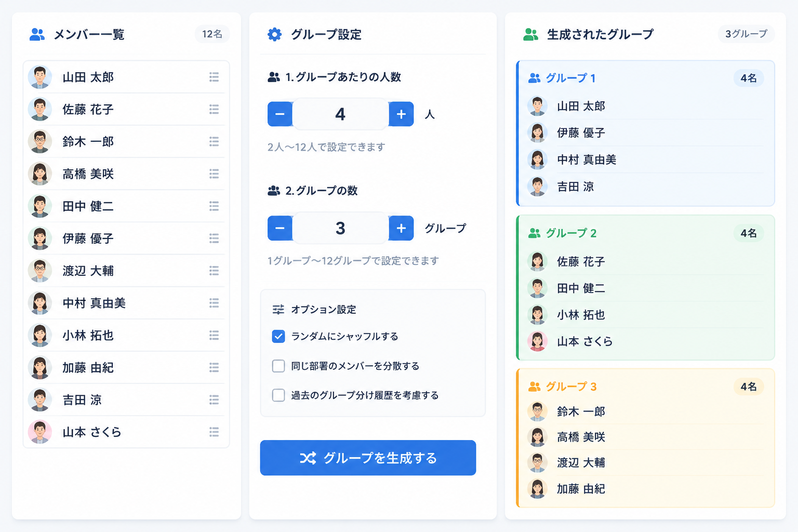Select 佐藤 花子 in グループ 2

(645, 261)
